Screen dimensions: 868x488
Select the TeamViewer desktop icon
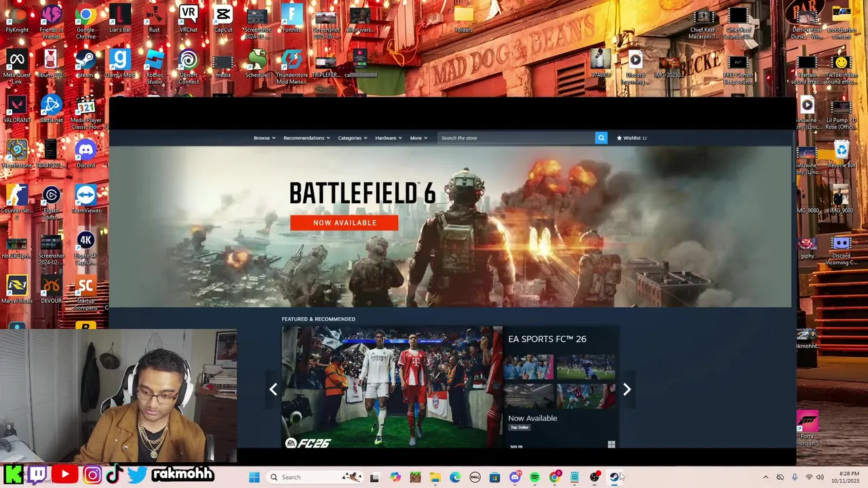coord(85,199)
